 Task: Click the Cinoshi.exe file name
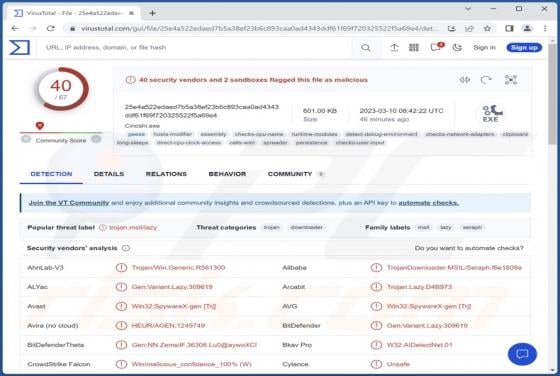(x=142, y=126)
